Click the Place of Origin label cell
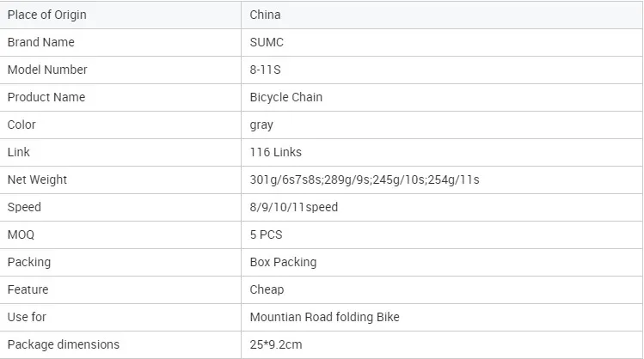This screenshot has height=359, width=644. point(120,15)
